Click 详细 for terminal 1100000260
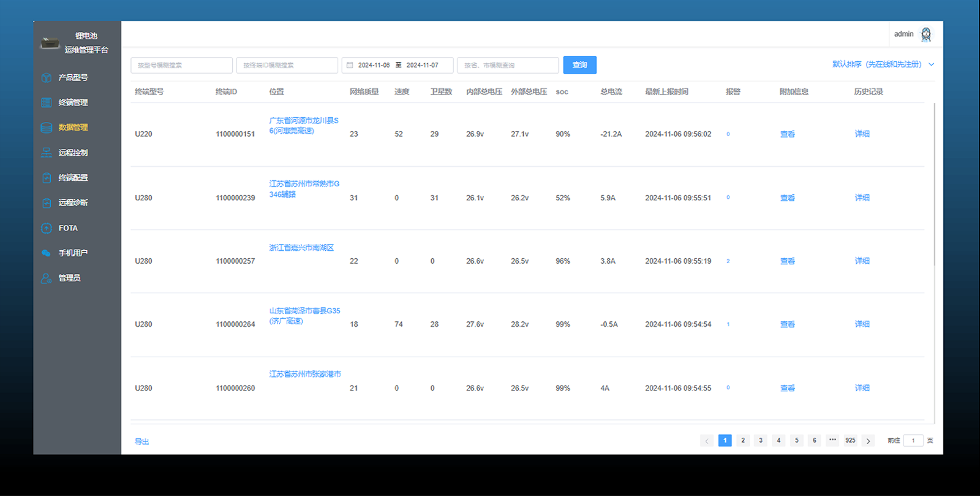 [862, 387]
